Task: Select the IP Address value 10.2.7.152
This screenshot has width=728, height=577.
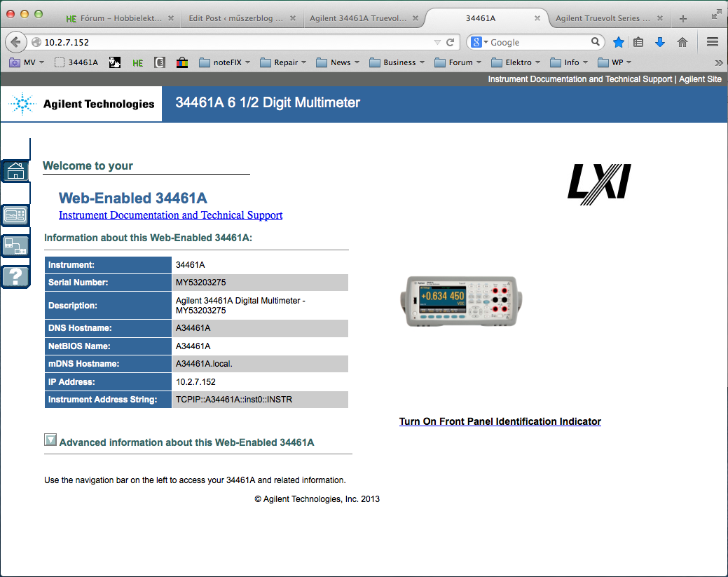Action: pyautogui.click(x=195, y=382)
